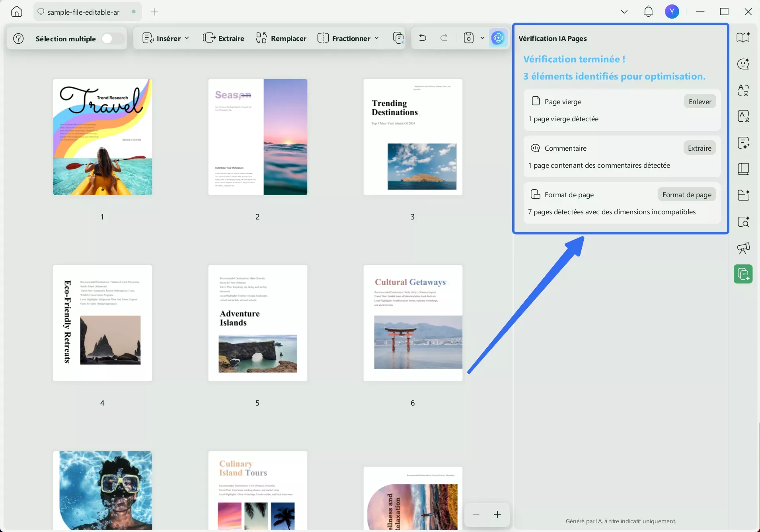
Task: Expand the Fractionner options
Action: (x=377, y=38)
